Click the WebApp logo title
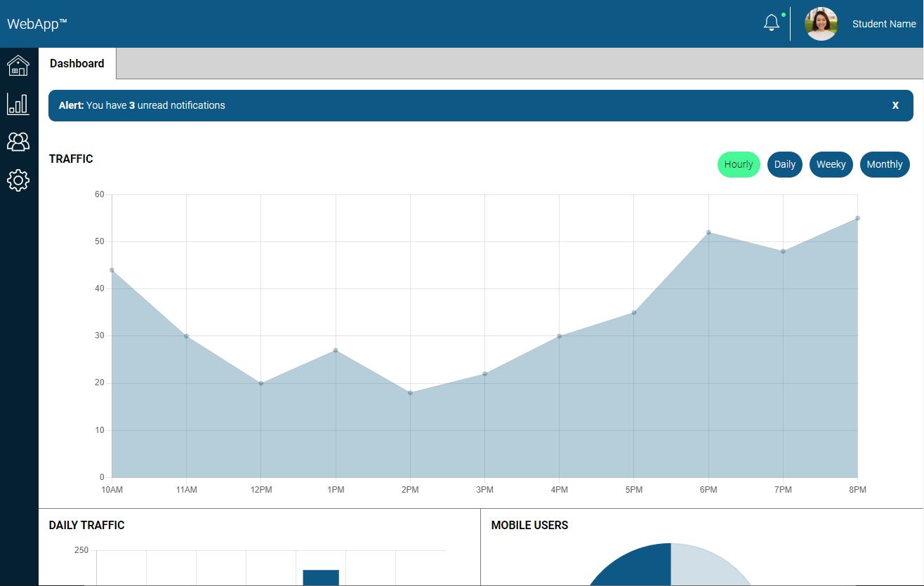The width and height of the screenshot is (924, 586). 37,24
